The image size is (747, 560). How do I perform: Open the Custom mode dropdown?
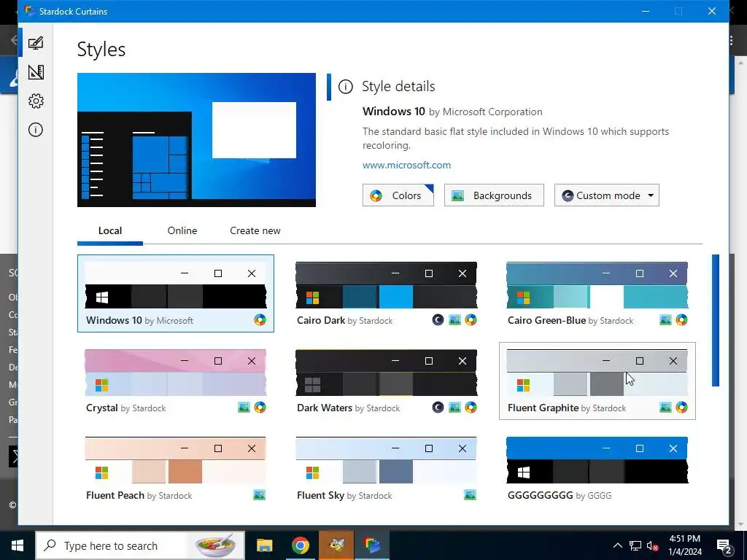point(607,195)
